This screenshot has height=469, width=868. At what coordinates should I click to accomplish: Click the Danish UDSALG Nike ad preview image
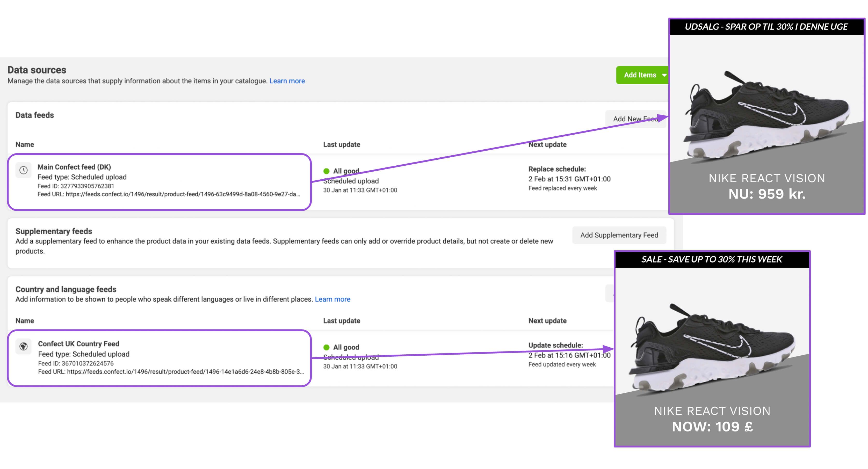(x=767, y=116)
